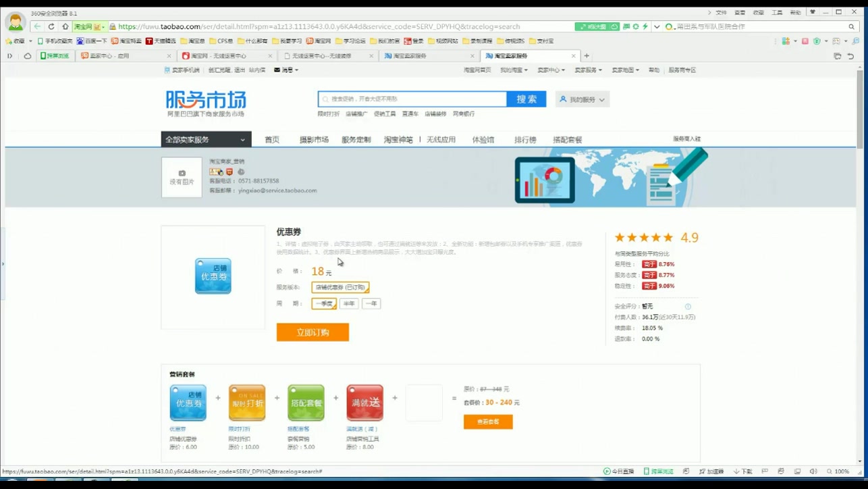Click the browser URL address field
This screenshot has width=868, height=489.
(344, 26)
